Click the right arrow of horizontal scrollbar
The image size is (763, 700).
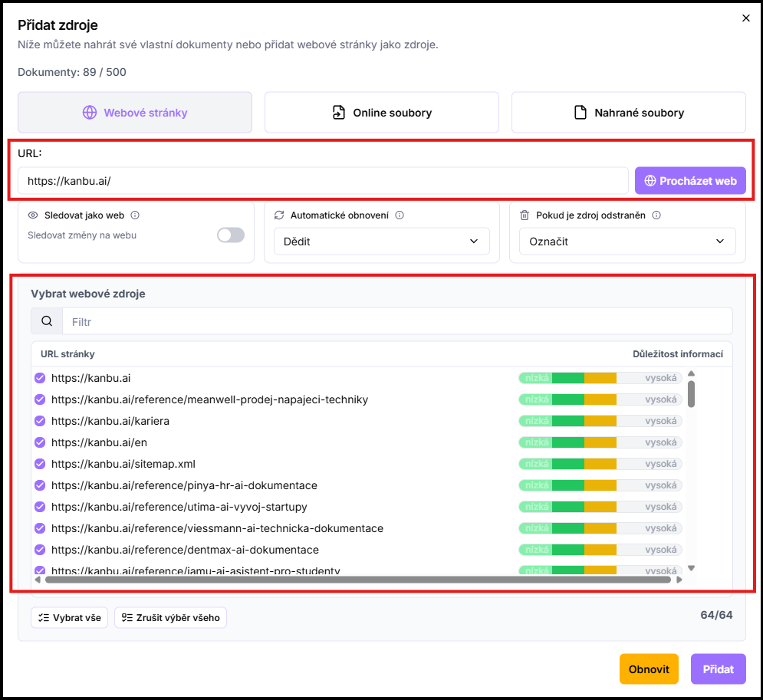(679, 580)
